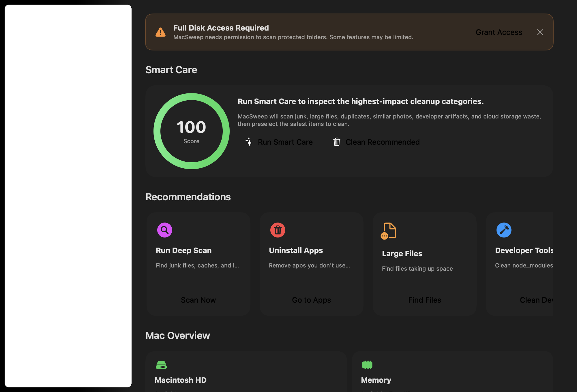This screenshot has width=577, height=392.
Task: Click the Large Files card title
Action: [x=402, y=254]
